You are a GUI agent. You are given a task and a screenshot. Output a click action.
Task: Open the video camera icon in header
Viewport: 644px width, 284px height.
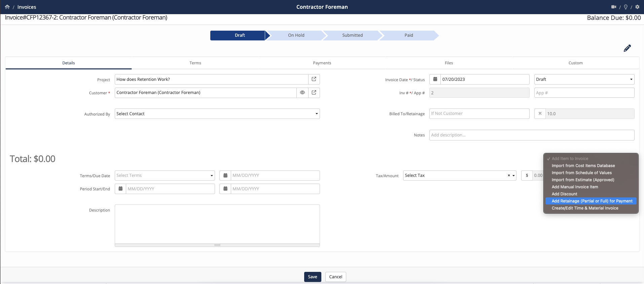(x=614, y=7)
